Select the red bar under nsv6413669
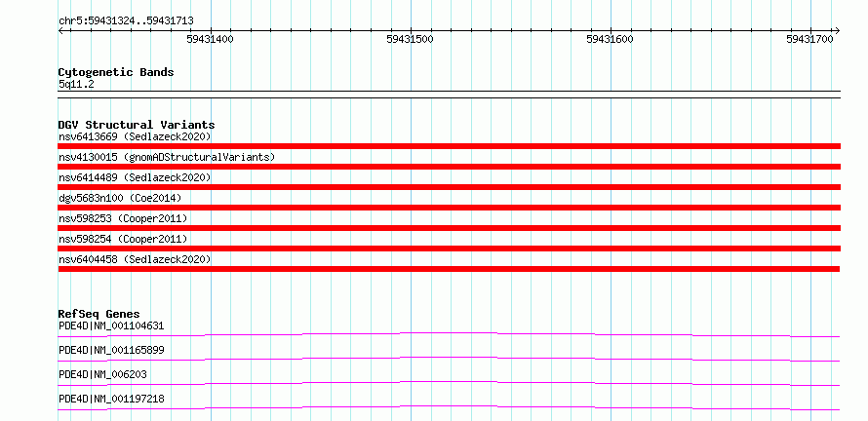Image resolution: width=868 pixels, height=421 pixels. tap(449, 146)
